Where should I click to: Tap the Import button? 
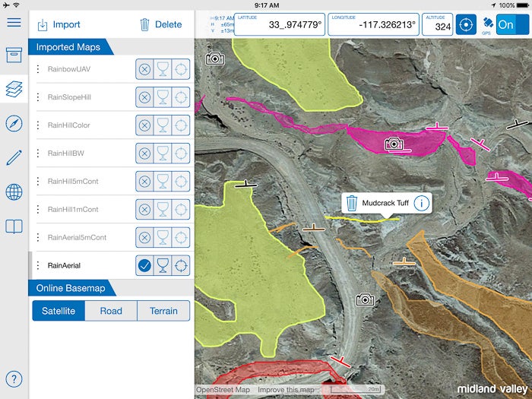click(x=59, y=25)
